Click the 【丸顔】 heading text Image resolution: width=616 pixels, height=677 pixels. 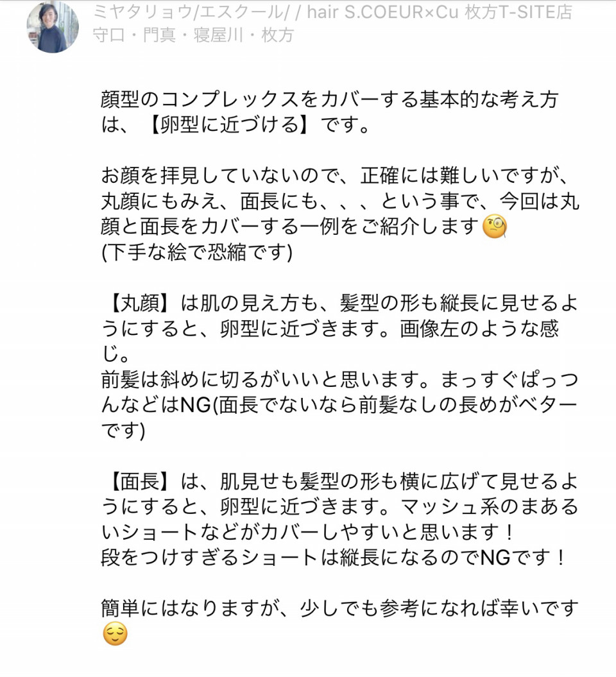[140, 303]
